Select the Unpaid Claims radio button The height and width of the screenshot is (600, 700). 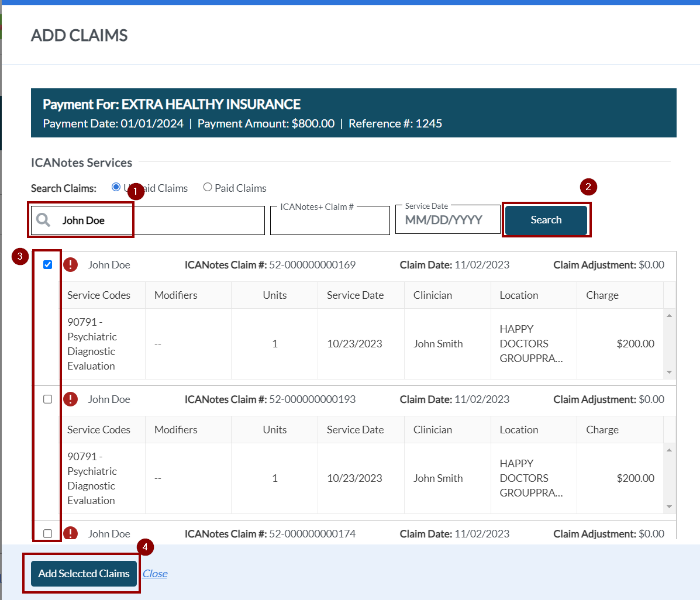click(116, 187)
